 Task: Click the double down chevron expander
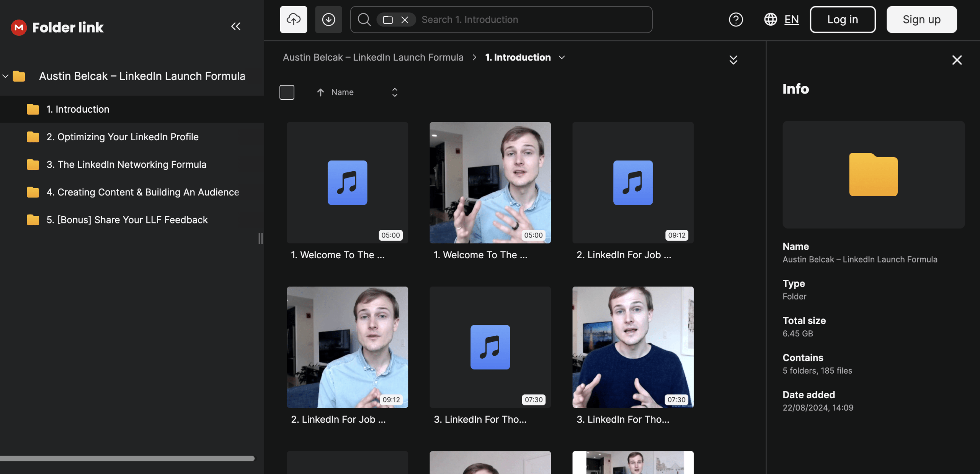click(x=733, y=60)
